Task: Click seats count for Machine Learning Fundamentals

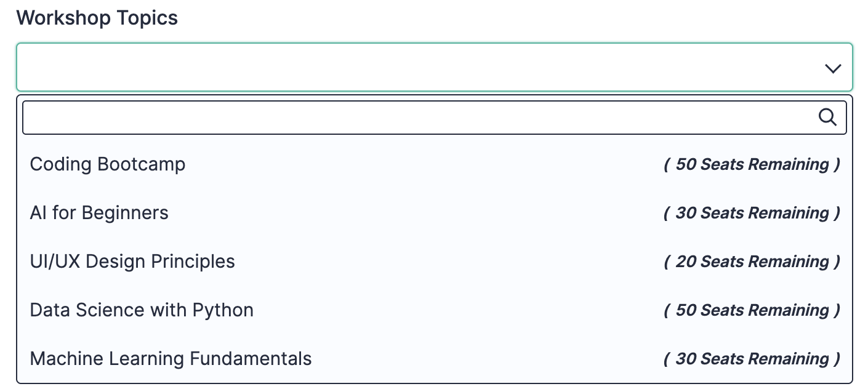Action: pos(752,359)
